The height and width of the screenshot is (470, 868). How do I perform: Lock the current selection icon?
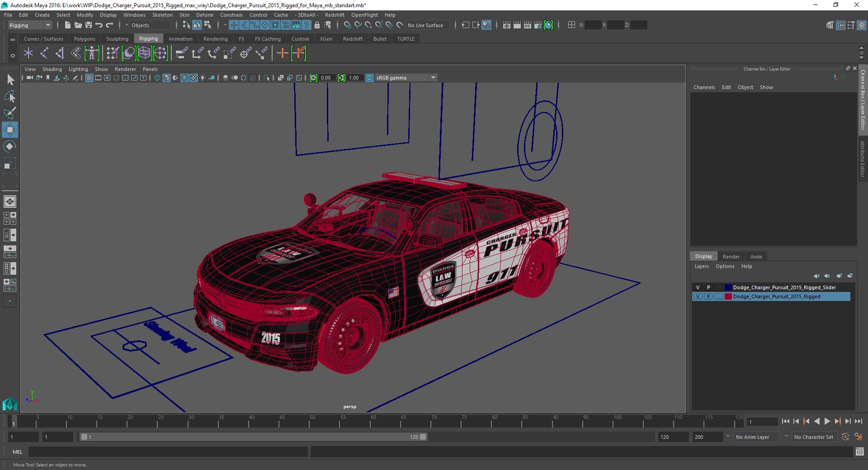317,25
